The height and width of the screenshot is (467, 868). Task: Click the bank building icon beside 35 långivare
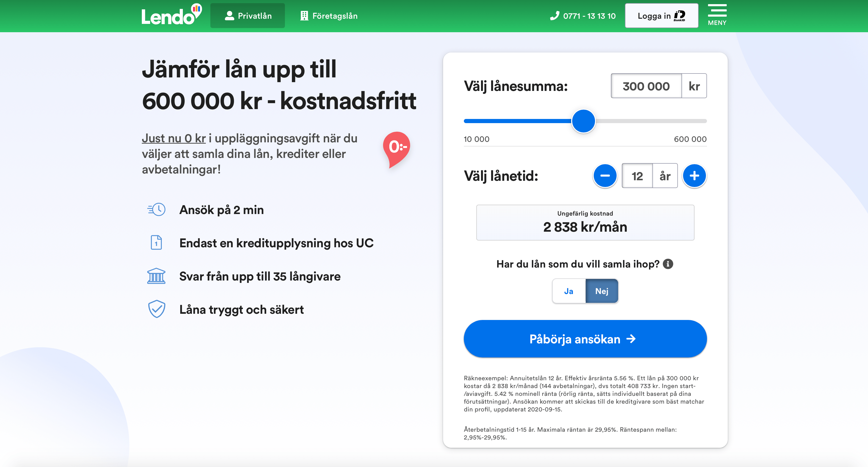[x=156, y=276]
